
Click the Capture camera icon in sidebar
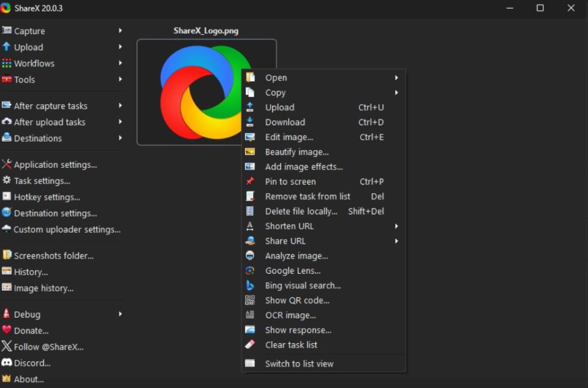6,30
